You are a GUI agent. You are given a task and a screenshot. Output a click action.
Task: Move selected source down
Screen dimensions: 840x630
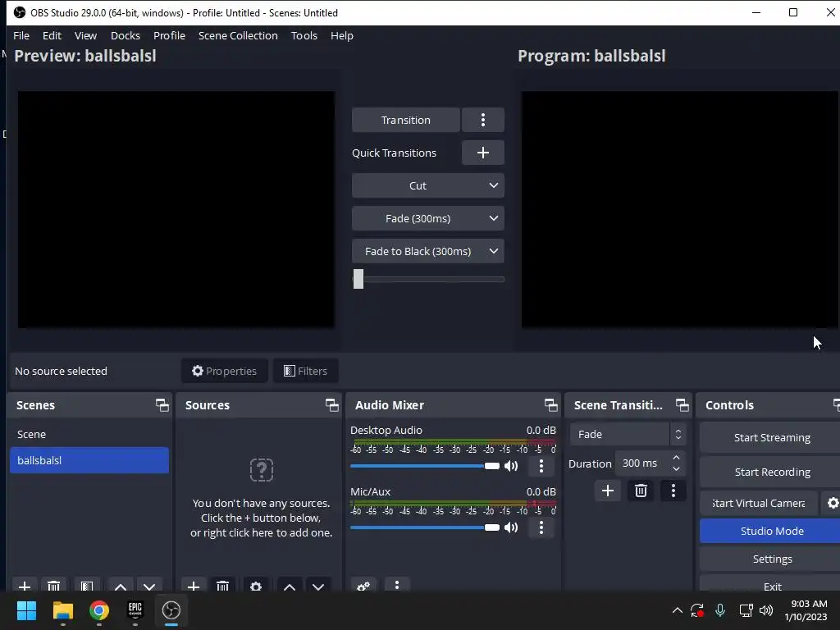(318, 586)
